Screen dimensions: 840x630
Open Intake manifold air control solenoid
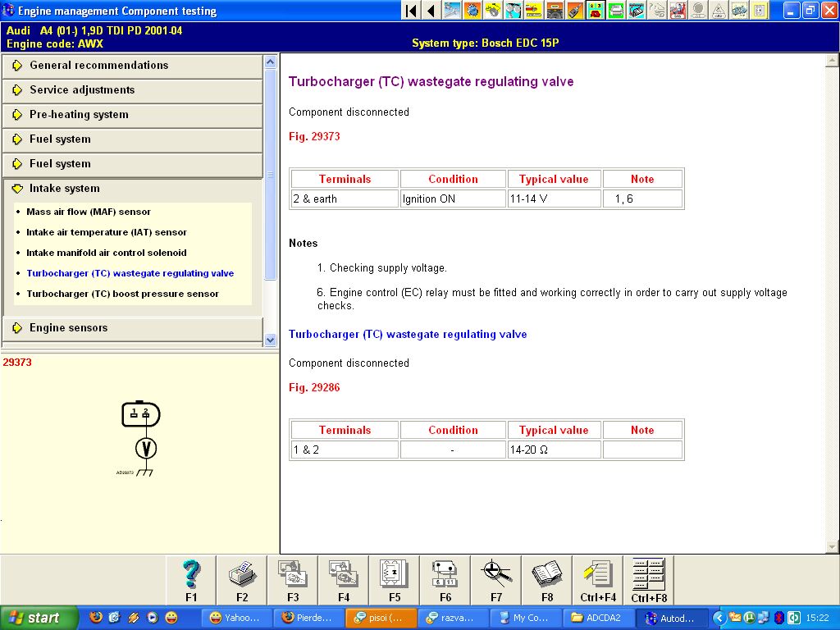coord(106,253)
